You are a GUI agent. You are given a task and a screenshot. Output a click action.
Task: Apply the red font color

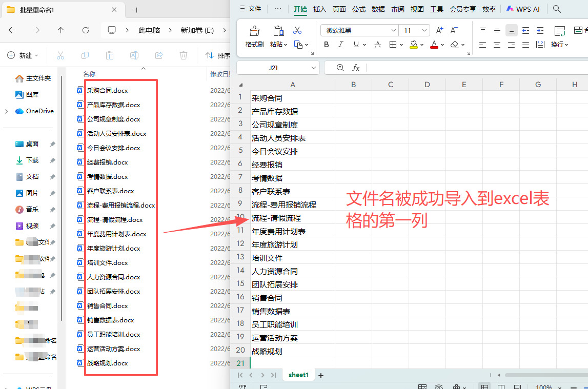[x=434, y=45]
